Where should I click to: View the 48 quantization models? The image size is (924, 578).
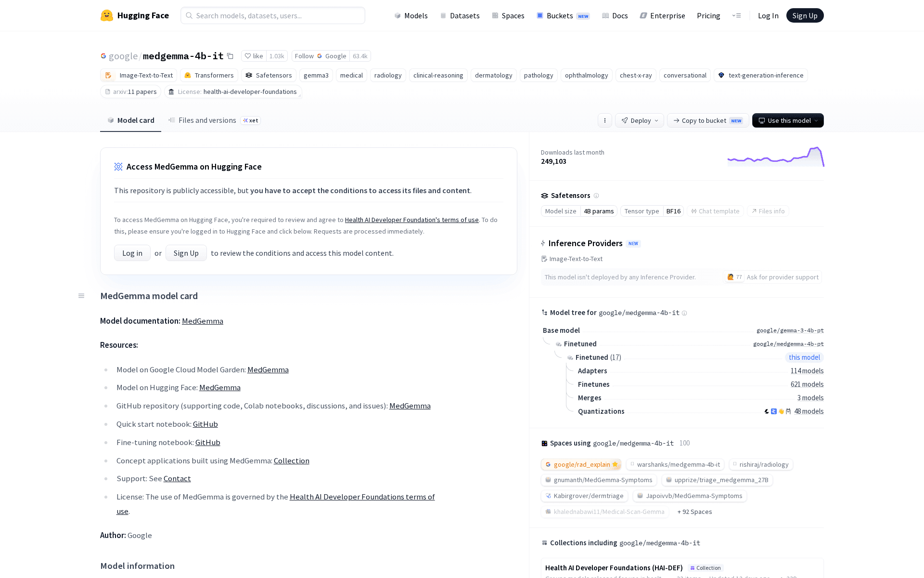[809, 411]
